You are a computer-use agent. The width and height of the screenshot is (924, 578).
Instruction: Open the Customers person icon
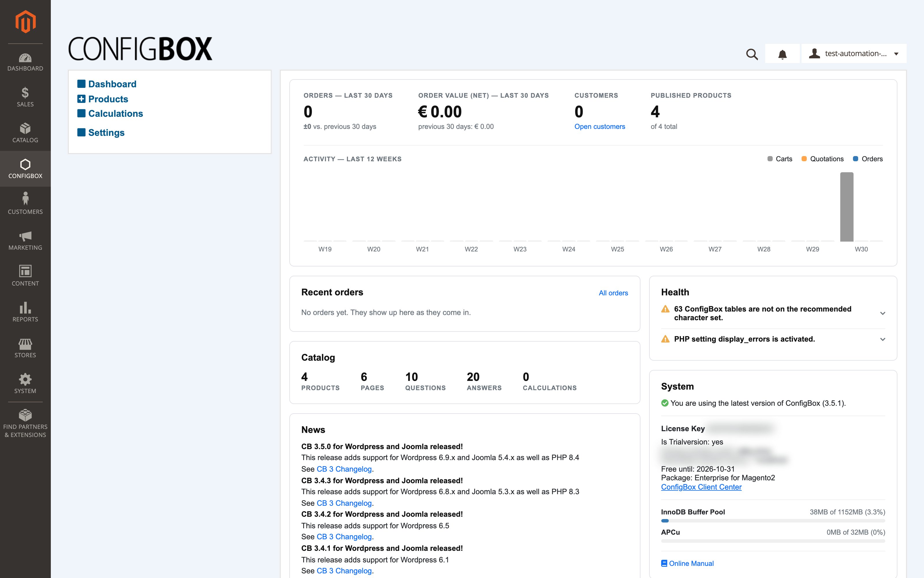point(25,199)
